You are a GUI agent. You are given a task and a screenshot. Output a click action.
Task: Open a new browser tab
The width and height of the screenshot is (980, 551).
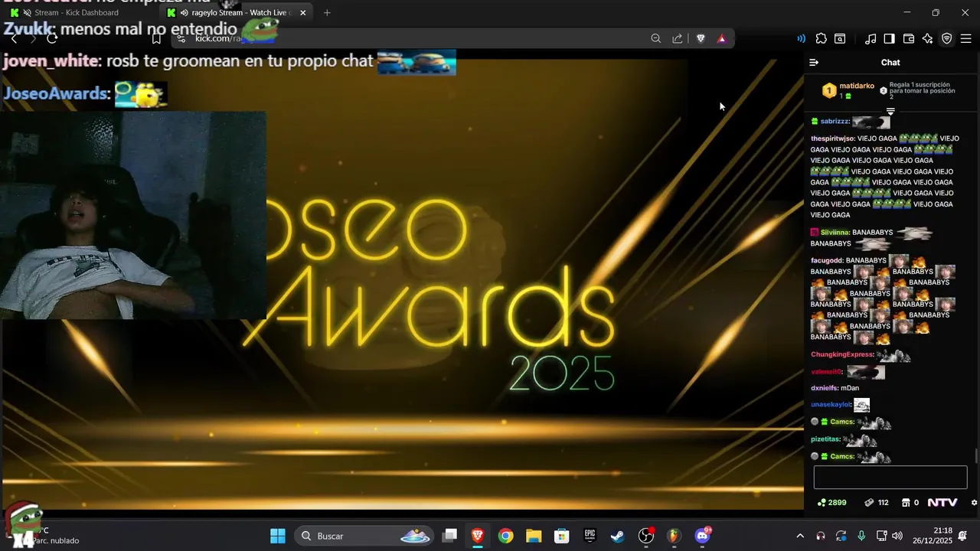(327, 13)
